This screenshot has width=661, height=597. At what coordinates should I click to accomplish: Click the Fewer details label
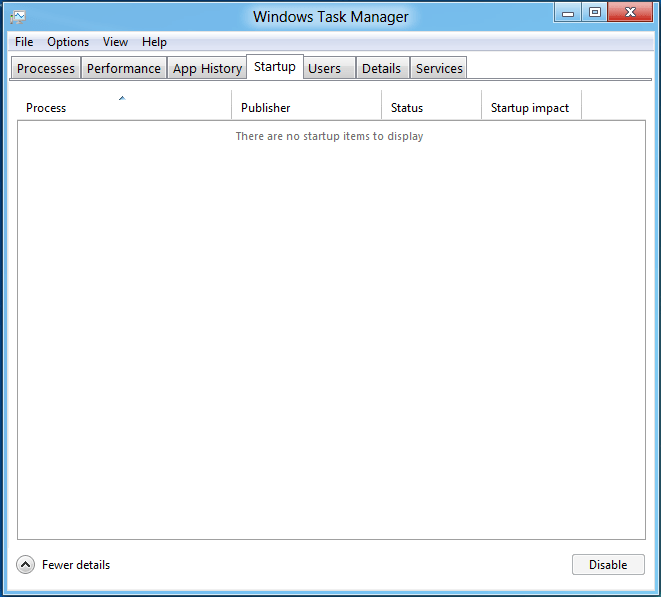click(76, 565)
